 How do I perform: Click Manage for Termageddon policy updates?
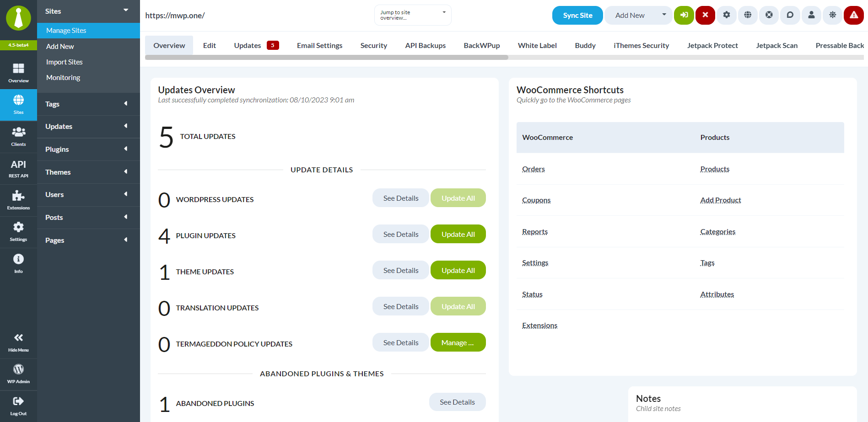coord(458,342)
